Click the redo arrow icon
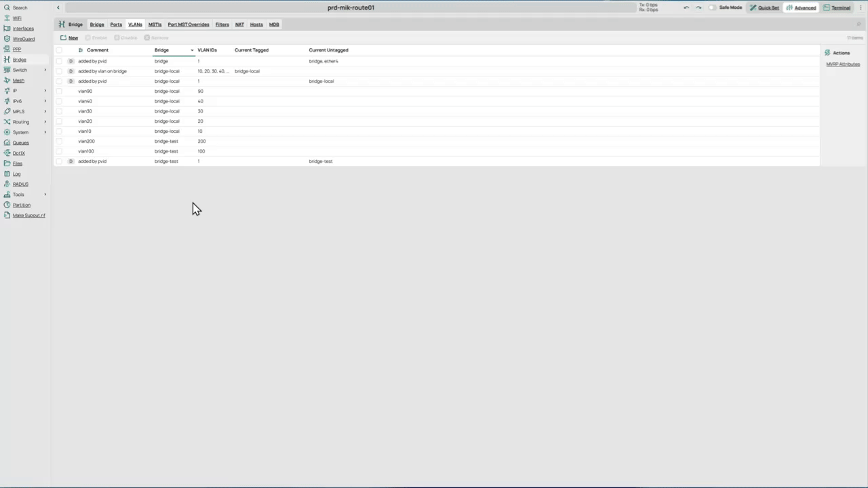868x488 pixels. coord(698,7)
